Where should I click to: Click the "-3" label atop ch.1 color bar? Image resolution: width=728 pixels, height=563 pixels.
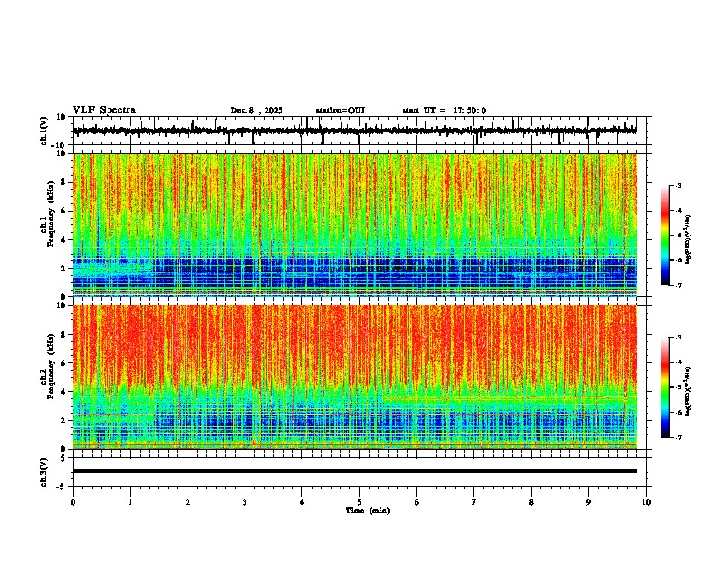[678, 185]
